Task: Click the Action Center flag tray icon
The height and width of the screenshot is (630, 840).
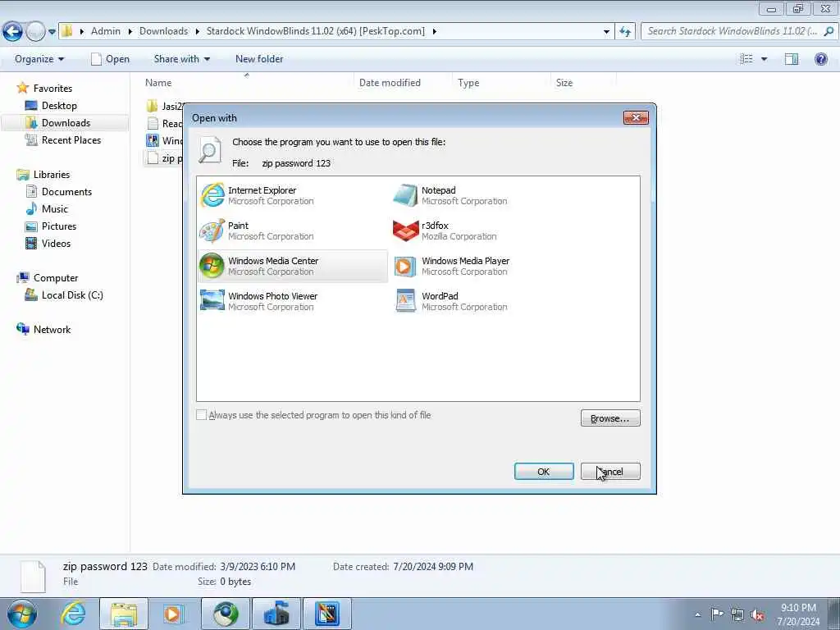Action: click(717, 614)
